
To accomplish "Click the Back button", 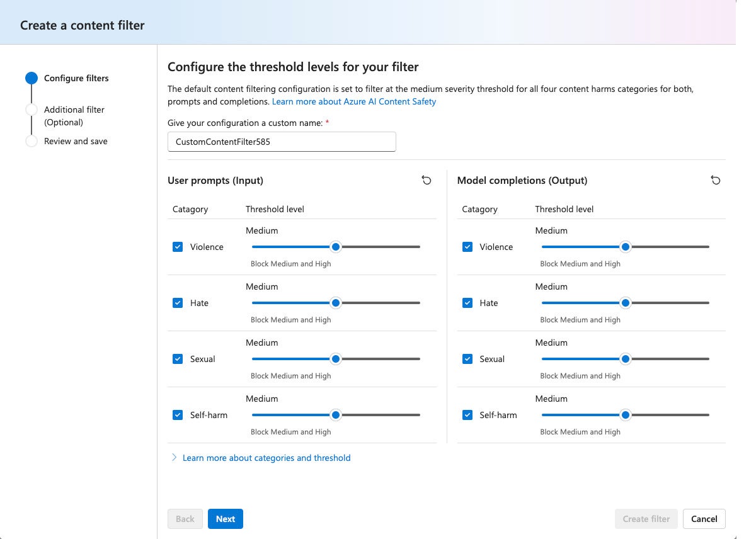I will (185, 519).
